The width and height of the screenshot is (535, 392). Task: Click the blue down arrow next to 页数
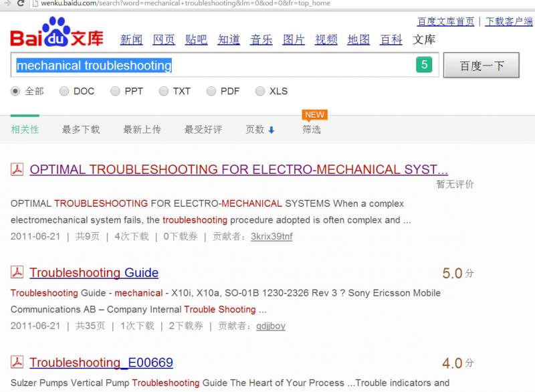tap(272, 130)
